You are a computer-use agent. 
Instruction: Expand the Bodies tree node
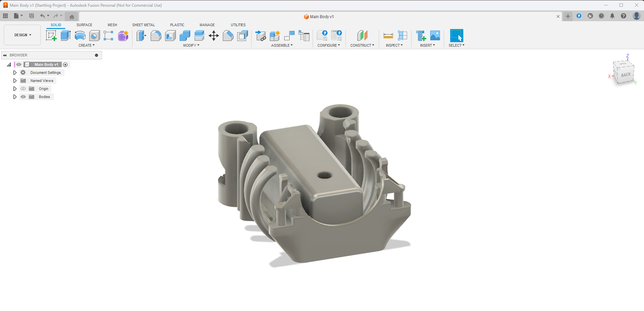[15, 97]
